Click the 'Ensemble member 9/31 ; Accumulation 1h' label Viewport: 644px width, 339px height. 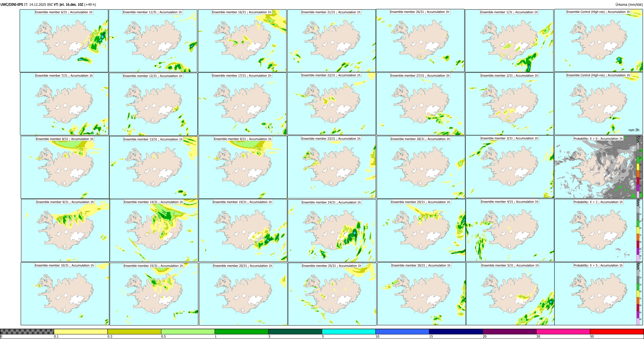[65, 202]
